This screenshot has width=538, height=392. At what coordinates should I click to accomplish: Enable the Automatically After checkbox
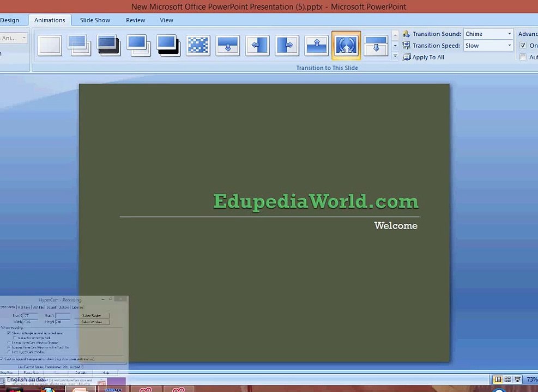(523, 57)
